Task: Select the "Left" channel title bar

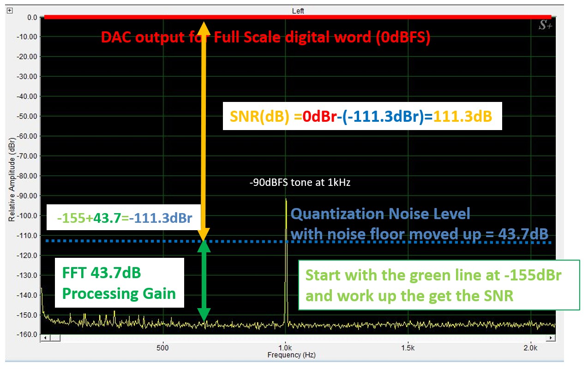Action: pos(298,11)
